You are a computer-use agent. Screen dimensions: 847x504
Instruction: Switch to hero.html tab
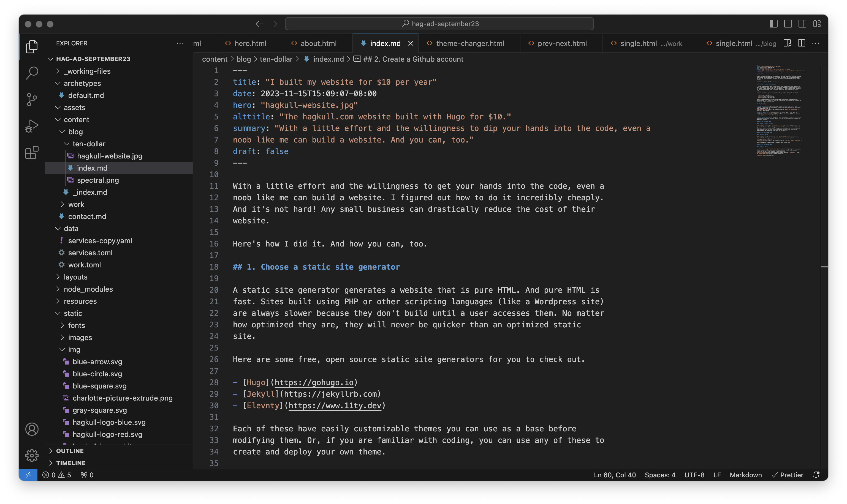tap(250, 43)
